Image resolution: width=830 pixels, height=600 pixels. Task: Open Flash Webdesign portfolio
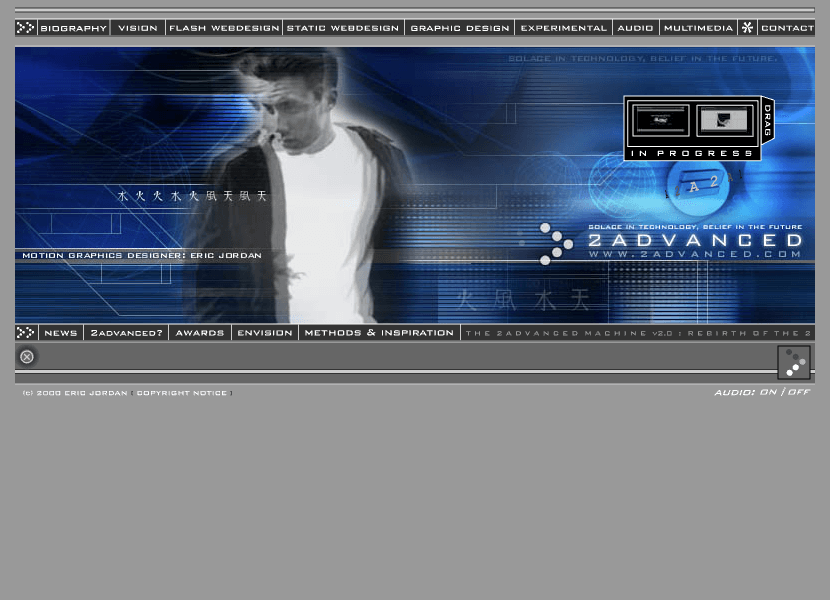(224, 28)
